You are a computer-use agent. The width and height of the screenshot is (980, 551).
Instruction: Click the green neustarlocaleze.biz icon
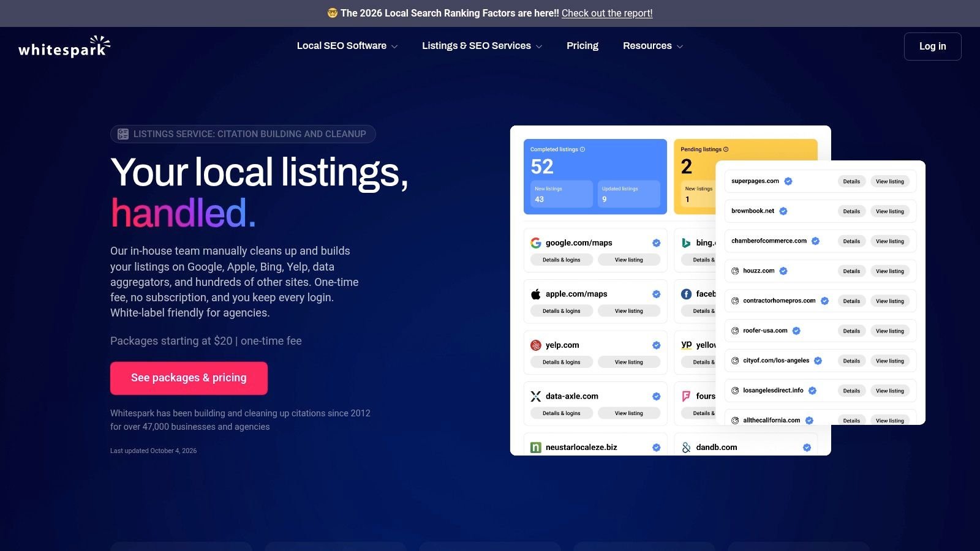coord(536,448)
